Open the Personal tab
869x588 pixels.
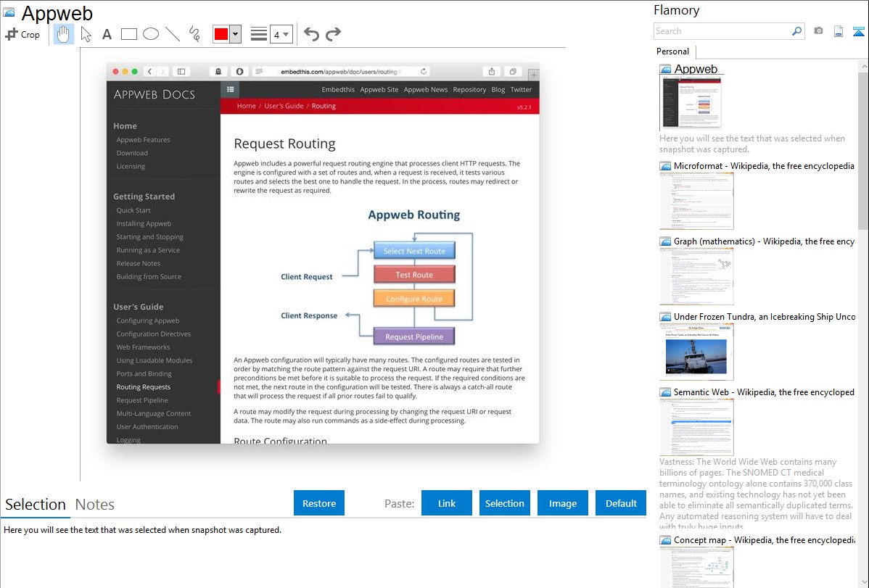pos(673,51)
